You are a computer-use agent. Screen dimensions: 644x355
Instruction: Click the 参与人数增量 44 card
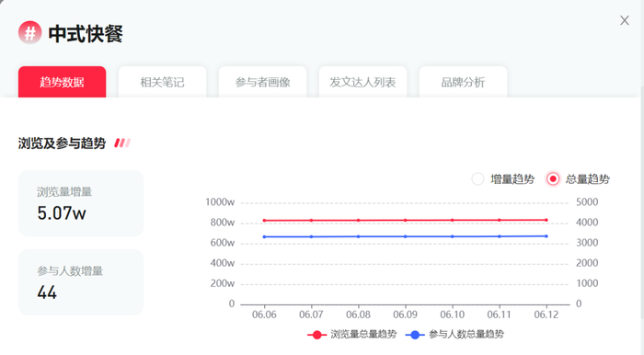(x=81, y=282)
